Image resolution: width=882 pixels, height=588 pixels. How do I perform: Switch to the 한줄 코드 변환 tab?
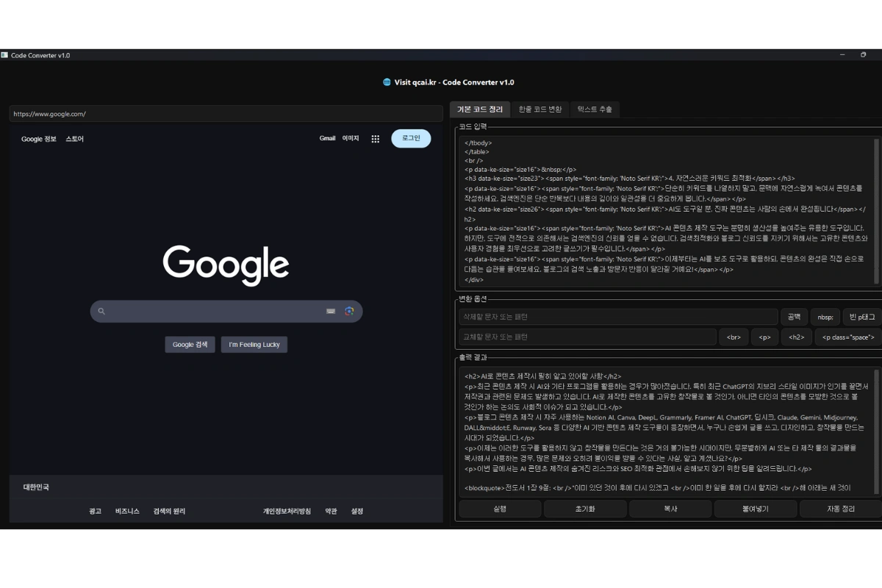[x=539, y=110]
